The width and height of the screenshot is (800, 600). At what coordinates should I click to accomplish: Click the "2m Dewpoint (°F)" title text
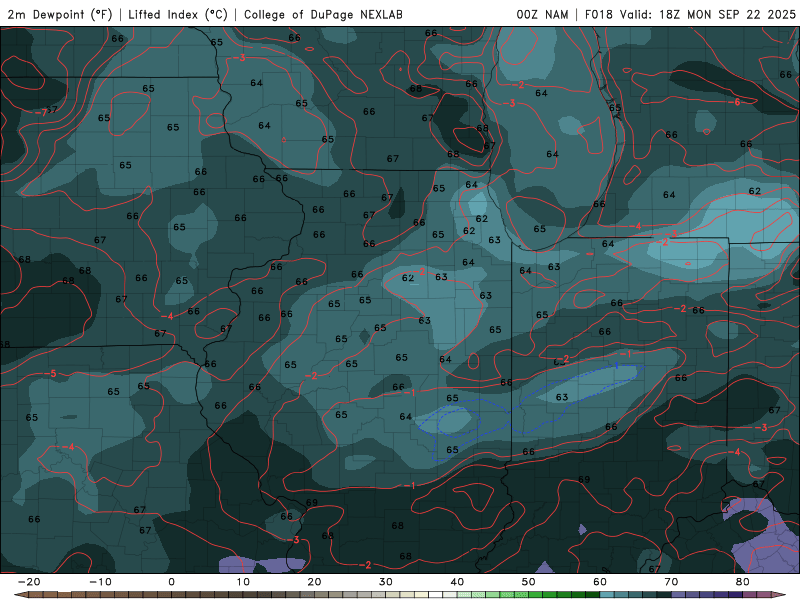pos(60,14)
